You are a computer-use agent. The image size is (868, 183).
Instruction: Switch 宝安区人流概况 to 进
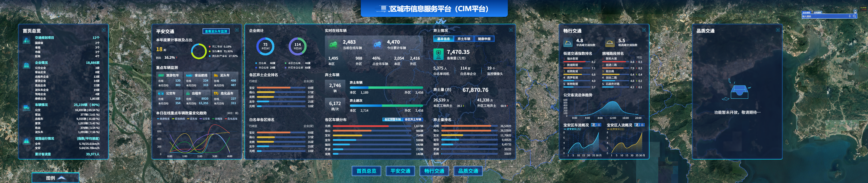point(637,125)
